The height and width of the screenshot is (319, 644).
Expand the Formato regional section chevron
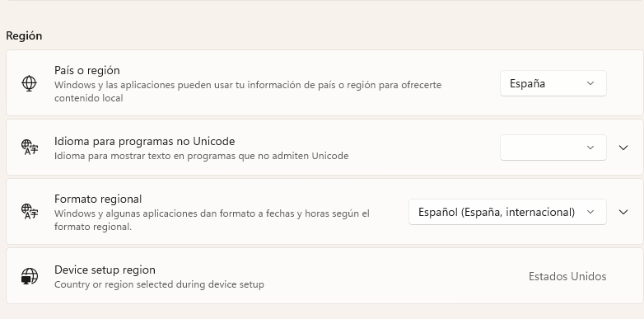[x=623, y=212]
